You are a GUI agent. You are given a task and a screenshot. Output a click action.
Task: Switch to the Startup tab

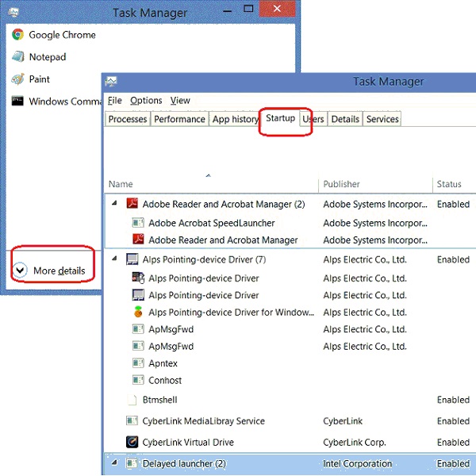[280, 119]
